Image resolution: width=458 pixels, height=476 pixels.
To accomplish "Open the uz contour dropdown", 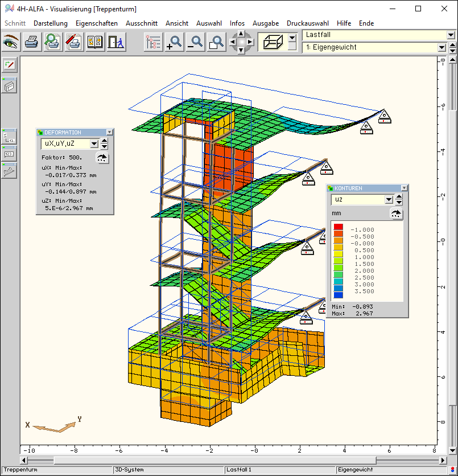I will coord(389,200).
